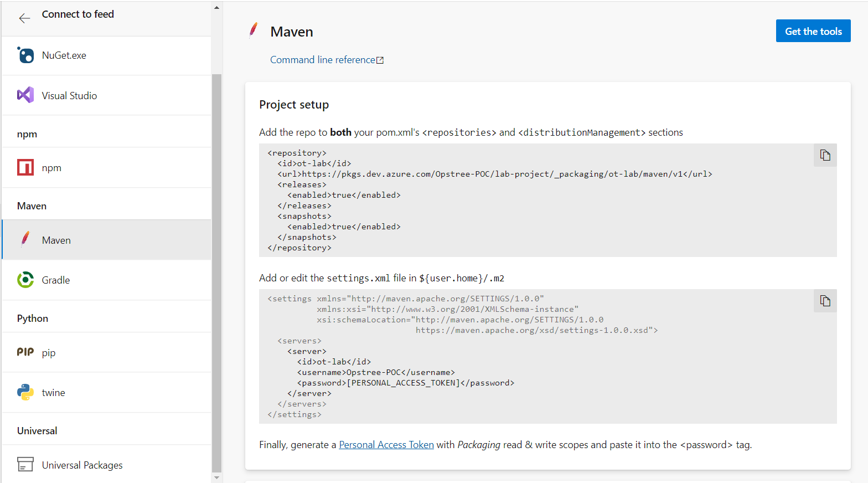Click the Universal Packages box icon
Image resolution: width=868 pixels, height=483 pixels.
(x=25, y=464)
